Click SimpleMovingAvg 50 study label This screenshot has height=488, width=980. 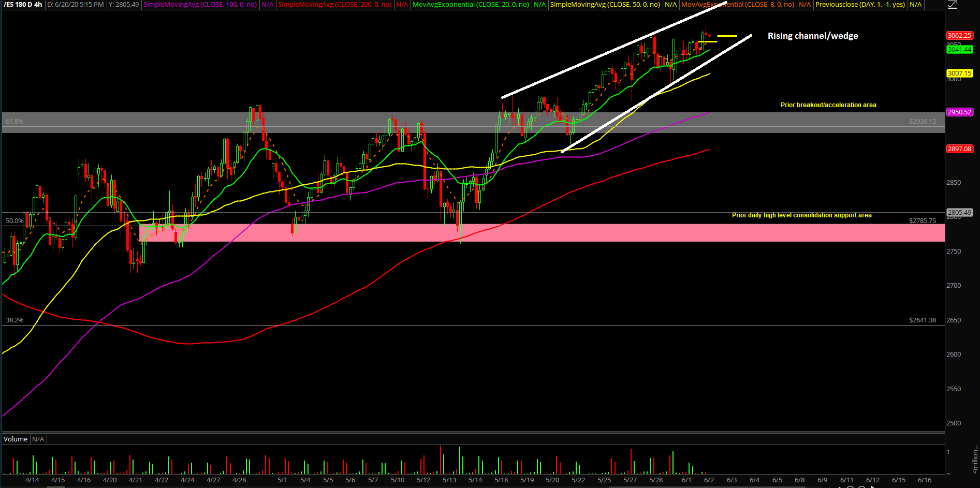605,5
